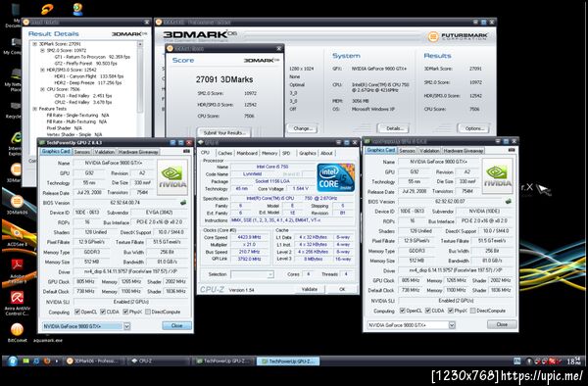Click the screenshot camera icon in the NVIDIA-subvendor GPU-Z window

coord(512,150)
